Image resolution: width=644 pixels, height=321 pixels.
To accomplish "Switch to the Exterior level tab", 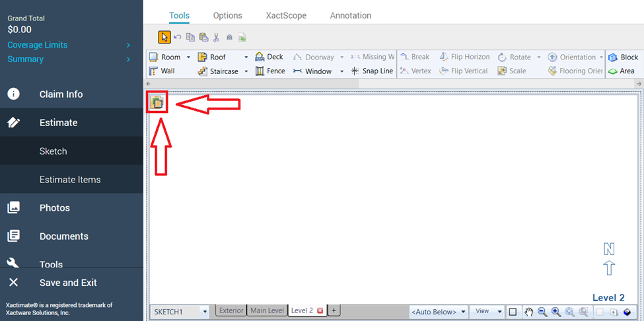I will [x=231, y=310].
